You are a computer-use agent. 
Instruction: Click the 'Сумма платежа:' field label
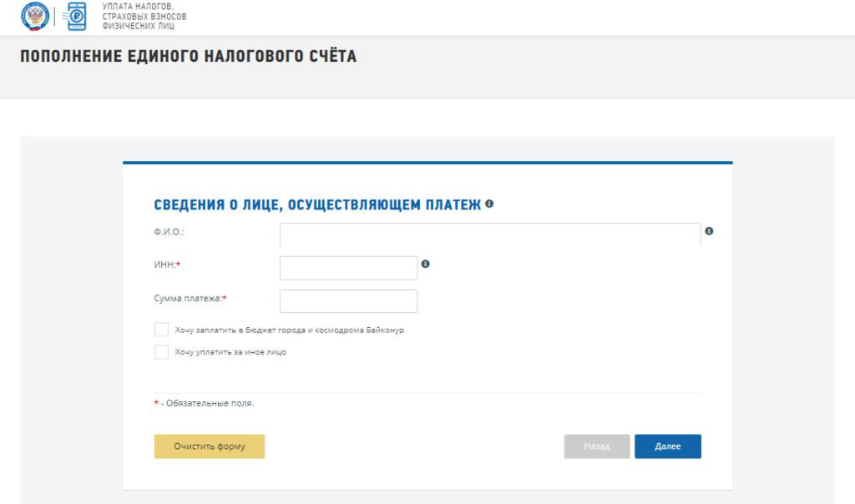[190, 298]
